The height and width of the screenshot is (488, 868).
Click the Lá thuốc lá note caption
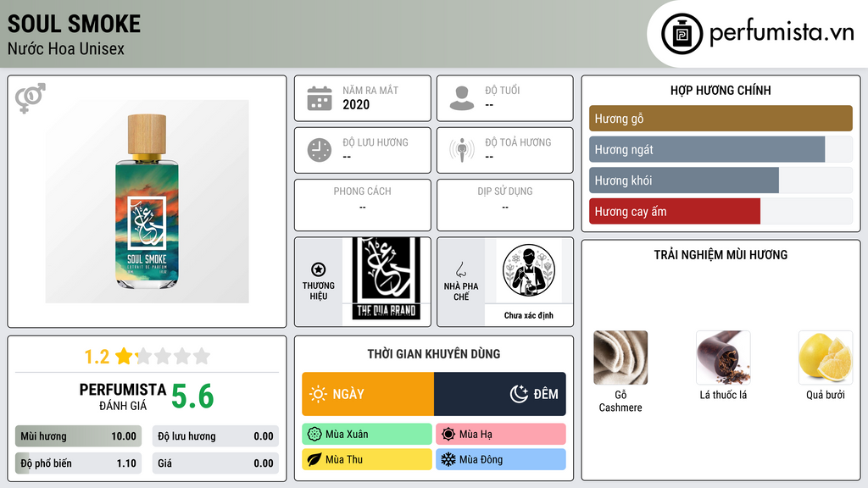tap(723, 395)
